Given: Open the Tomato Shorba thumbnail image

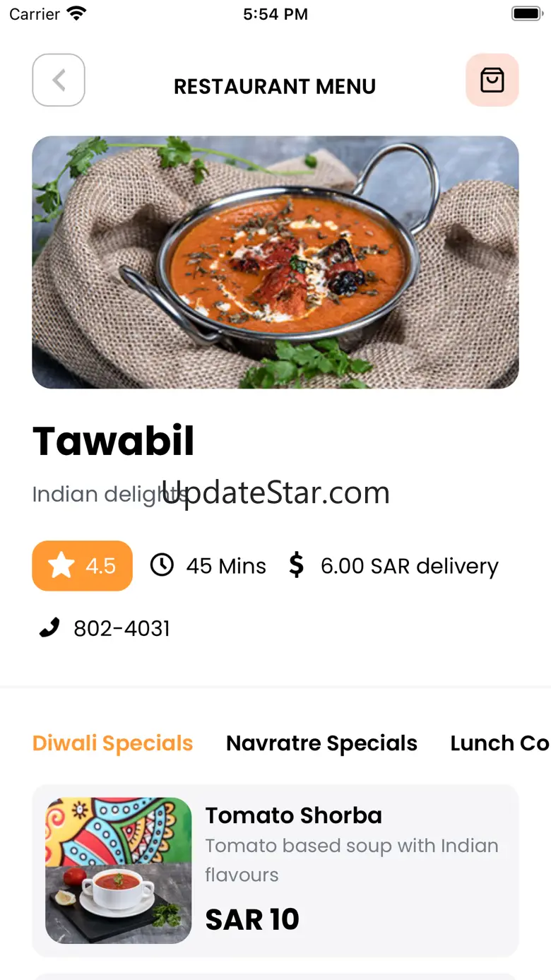Looking at the screenshot, I should click(x=119, y=870).
